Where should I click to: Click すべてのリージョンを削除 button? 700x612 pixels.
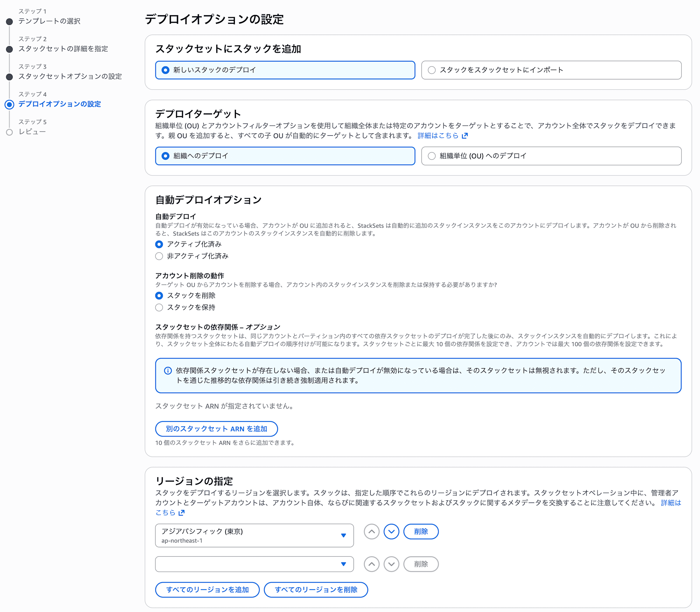pyautogui.click(x=316, y=590)
